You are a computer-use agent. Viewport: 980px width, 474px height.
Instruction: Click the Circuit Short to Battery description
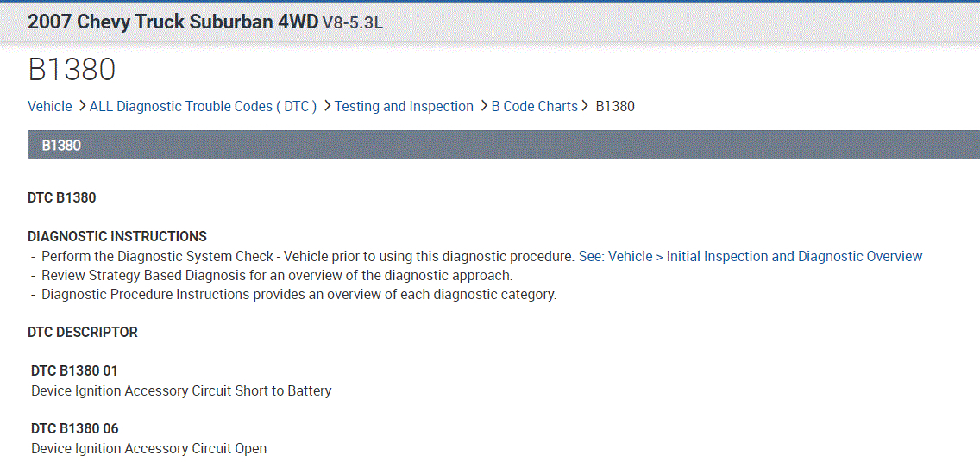tap(181, 391)
